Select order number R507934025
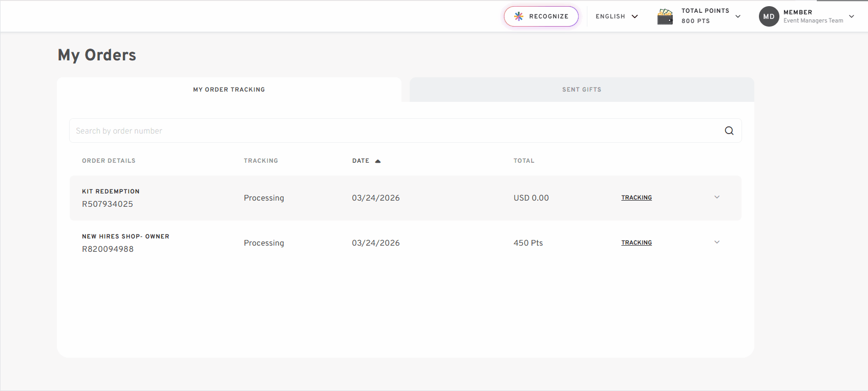 point(108,204)
